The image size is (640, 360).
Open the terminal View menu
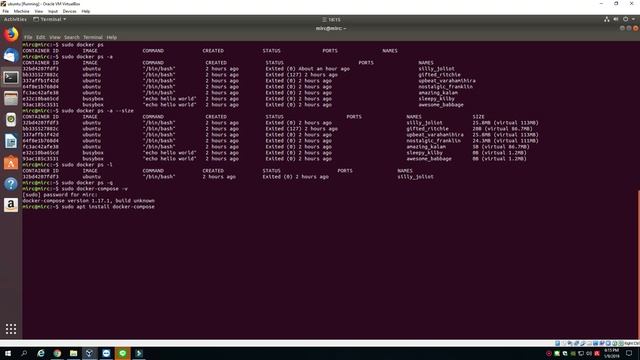(55, 37)
